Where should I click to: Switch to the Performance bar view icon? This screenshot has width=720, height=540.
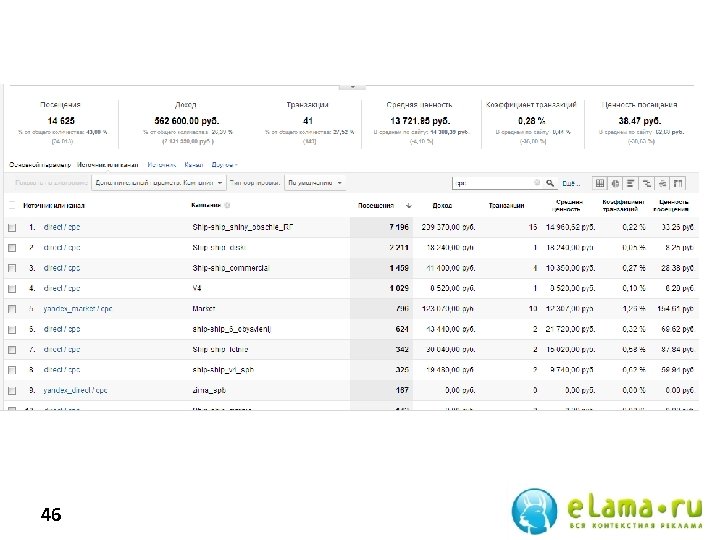630,183
